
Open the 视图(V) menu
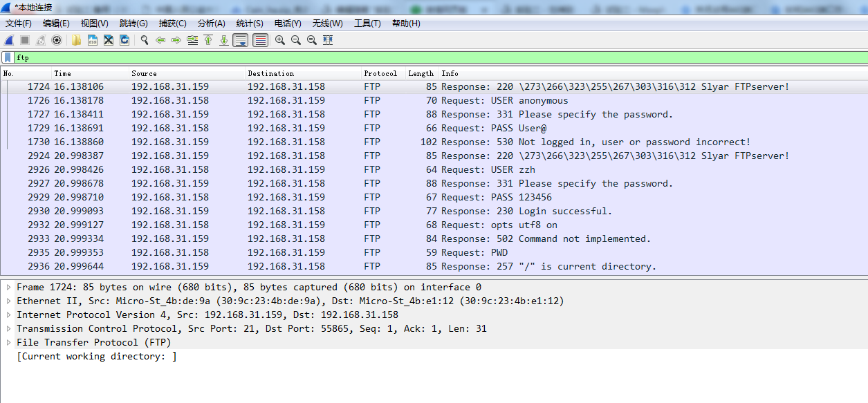point(94,24)
